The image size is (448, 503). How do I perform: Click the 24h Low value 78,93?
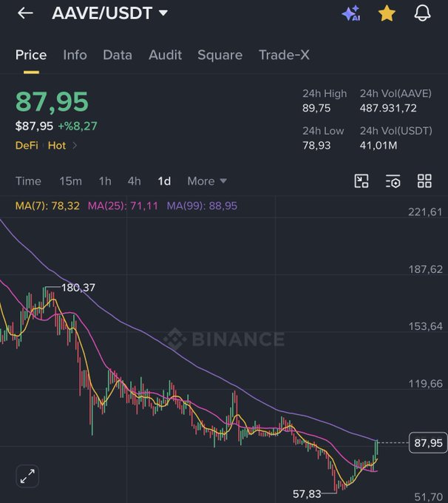tap(316, 145)
